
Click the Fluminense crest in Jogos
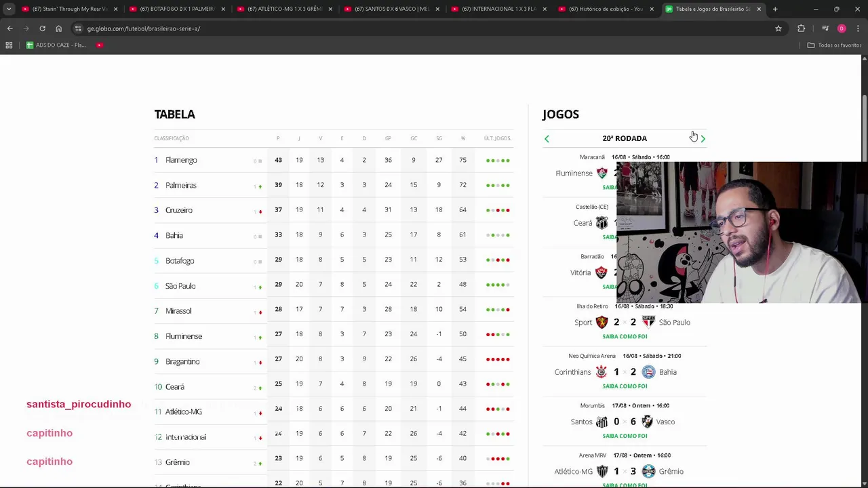[x=601, y=173]
